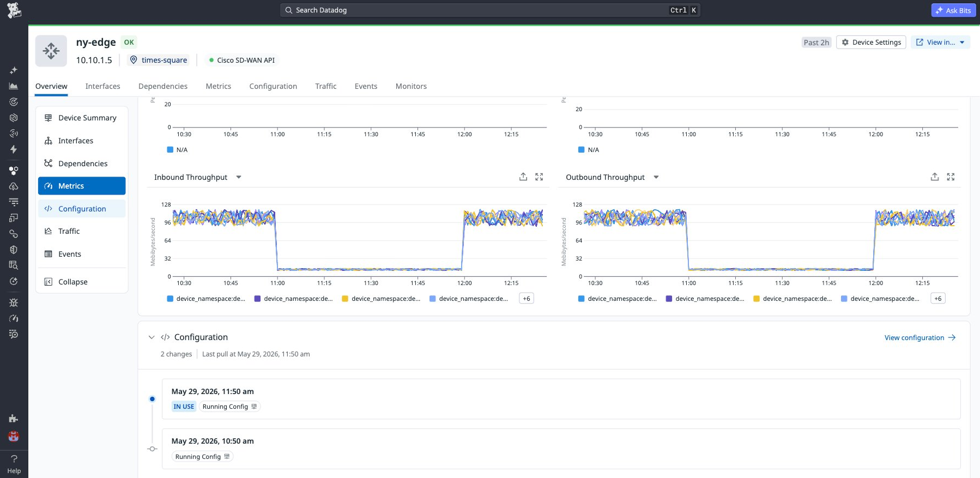Open the View in... dropdown

[940, 42]
